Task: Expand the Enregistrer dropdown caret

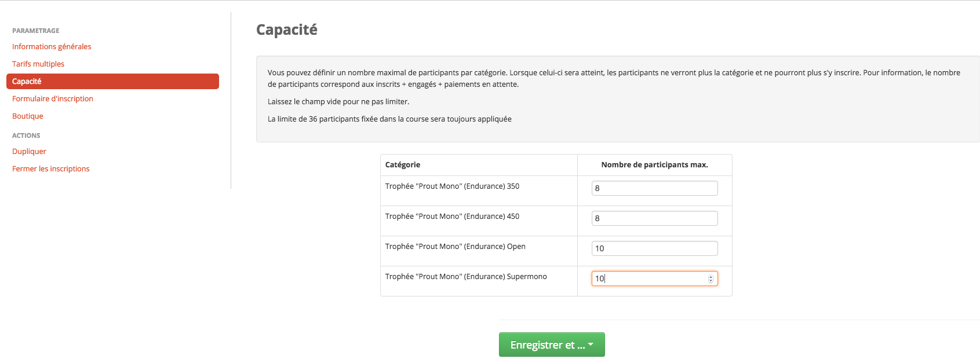Action: click(591, 345)
